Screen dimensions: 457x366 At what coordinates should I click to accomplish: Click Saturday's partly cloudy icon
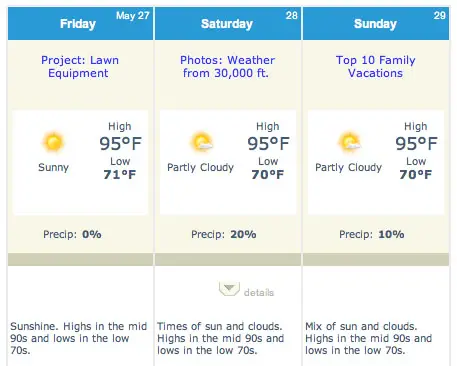(x=201, y=142)
